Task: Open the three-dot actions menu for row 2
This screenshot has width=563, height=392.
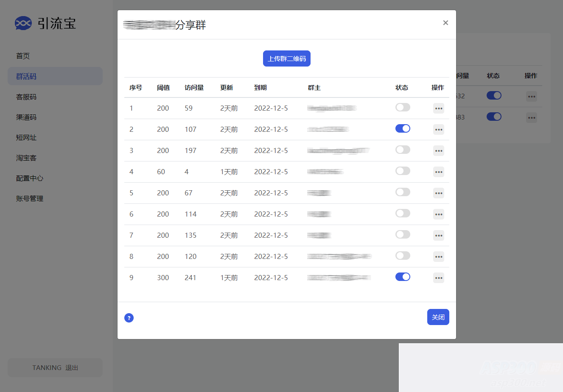Action: [x=438, y=130]
